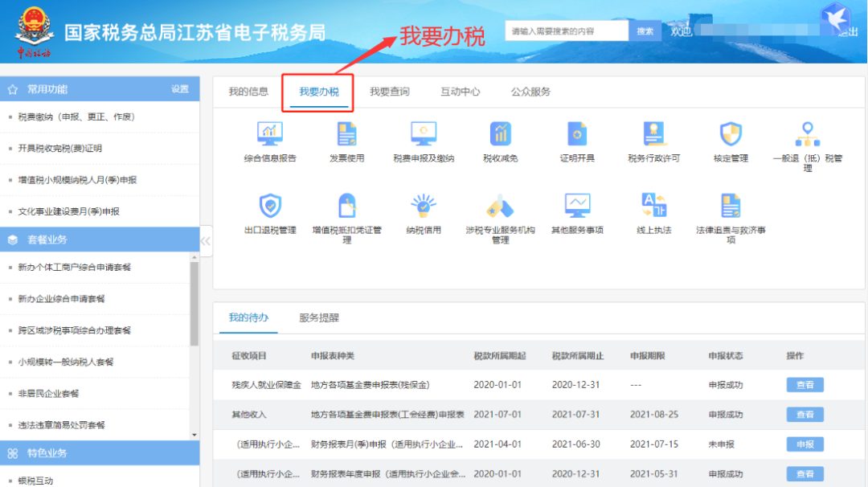Select the 税费申报及缴纳 icon

pyautogui.click(x=424, y=134)
